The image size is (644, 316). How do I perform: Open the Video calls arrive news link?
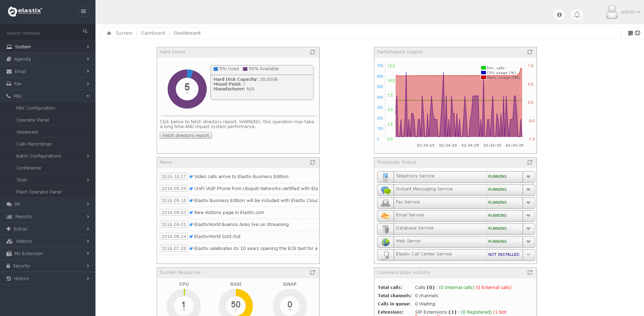[241, 177]
